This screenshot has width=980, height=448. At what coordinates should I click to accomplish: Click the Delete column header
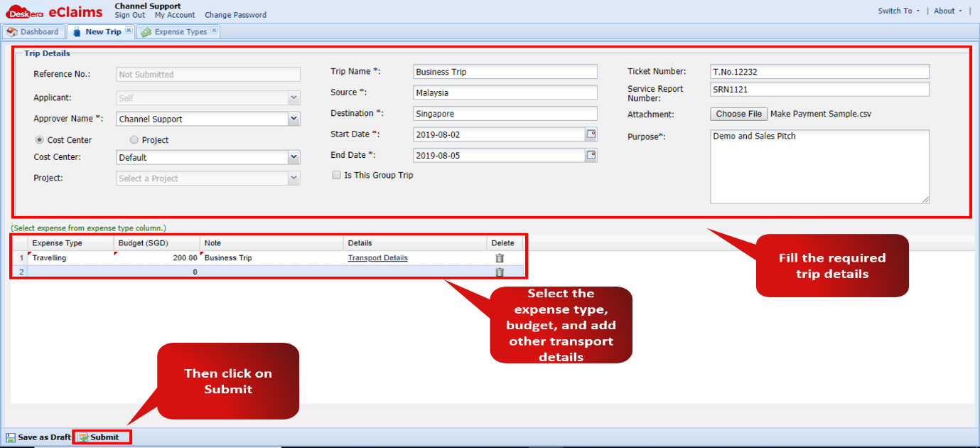[x=503, y=243]
